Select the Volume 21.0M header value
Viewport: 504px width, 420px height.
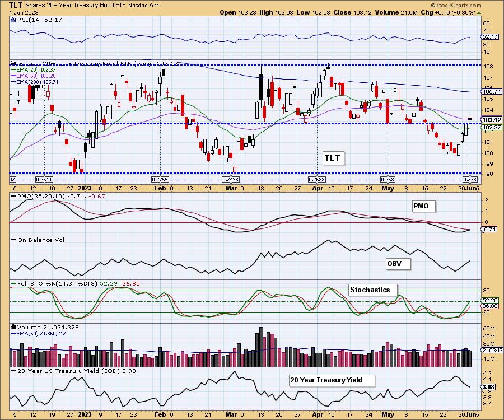(396, 12)
